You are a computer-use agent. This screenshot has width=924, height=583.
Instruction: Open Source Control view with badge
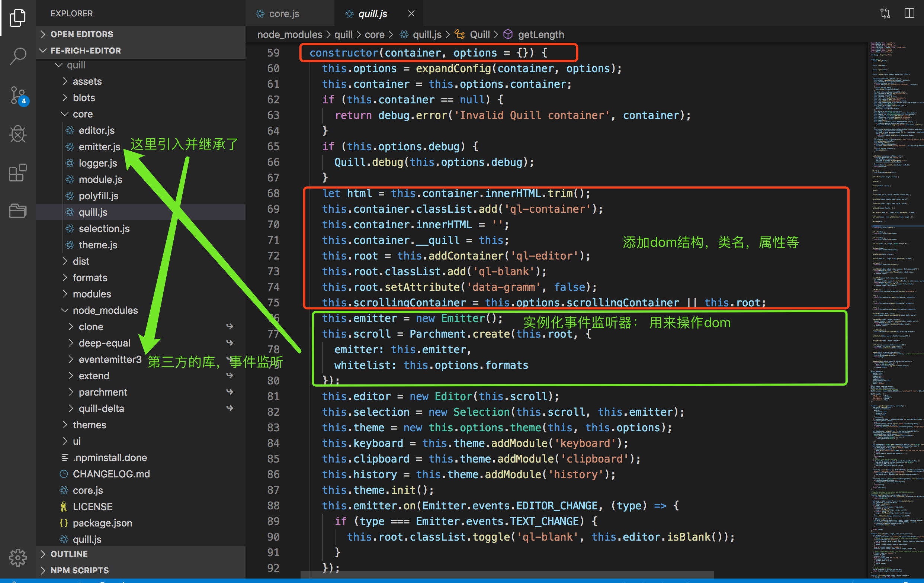17,95
